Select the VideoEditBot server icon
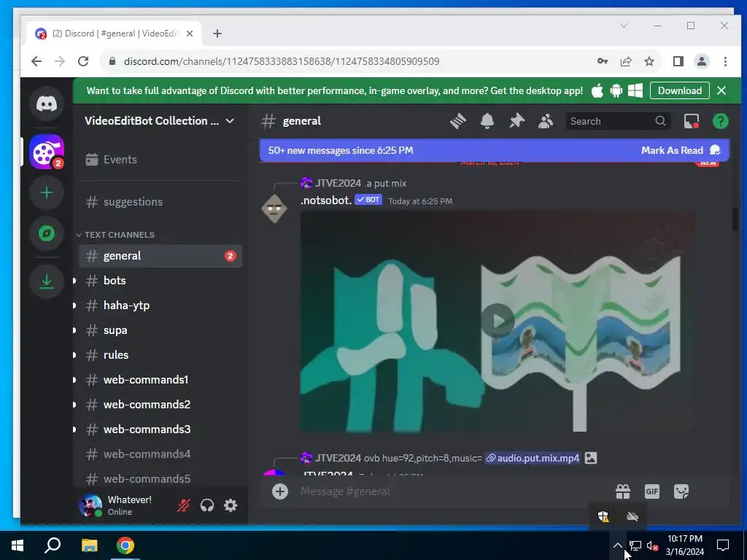 coord(47,152)
